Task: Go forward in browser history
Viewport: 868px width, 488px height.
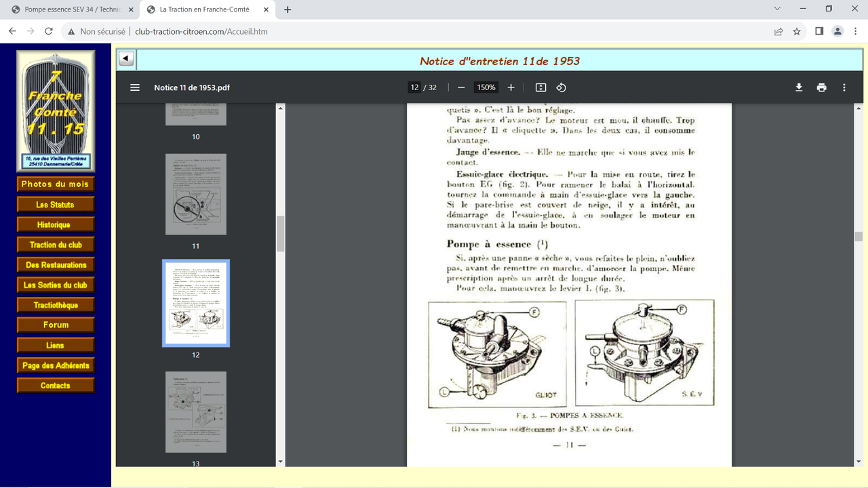Action: point(31,31)
